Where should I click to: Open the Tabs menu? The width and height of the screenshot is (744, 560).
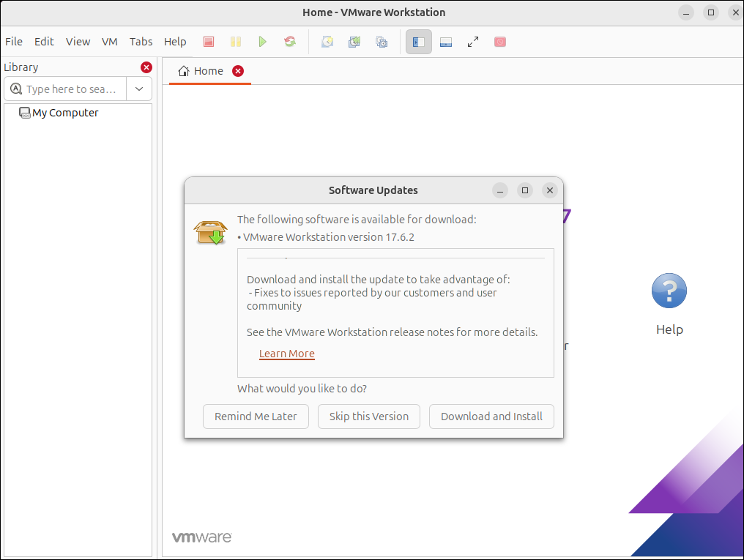141,42
